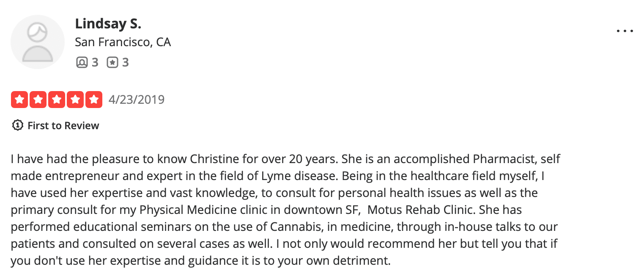
Task: Click the second red rating star
Action: (38, 100)
